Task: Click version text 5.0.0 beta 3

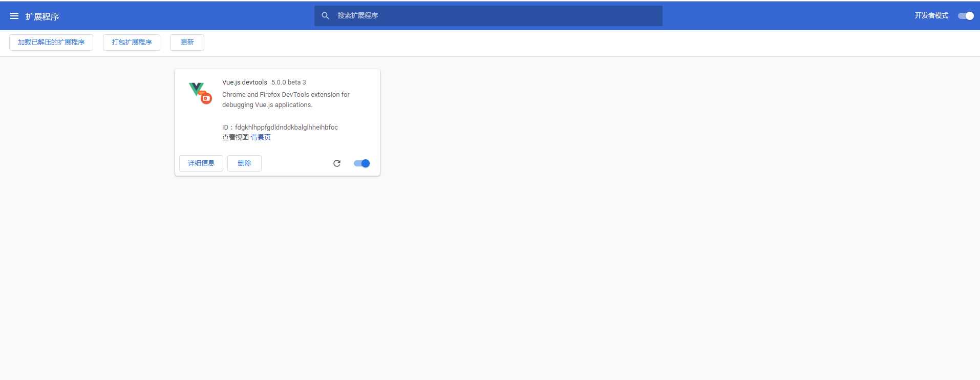Action: click(x=289, y=82)
